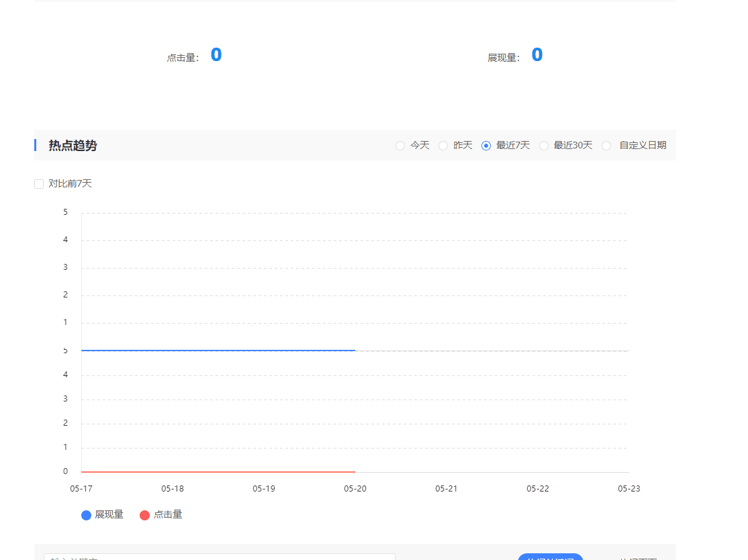Click the 05-23 x-axis date label

point(628,488)
